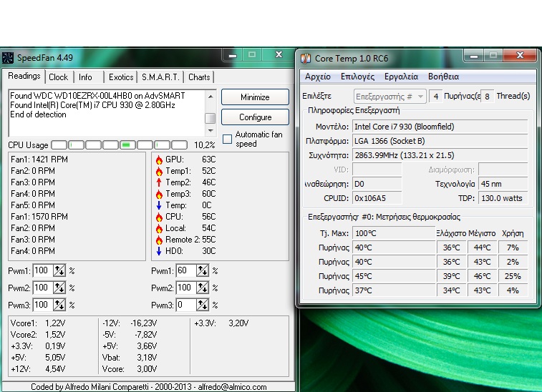This screenshot has height=392, width=542.
Task: Open the Εργαλεία menu in Core Temp
Action: pos(402,77)
